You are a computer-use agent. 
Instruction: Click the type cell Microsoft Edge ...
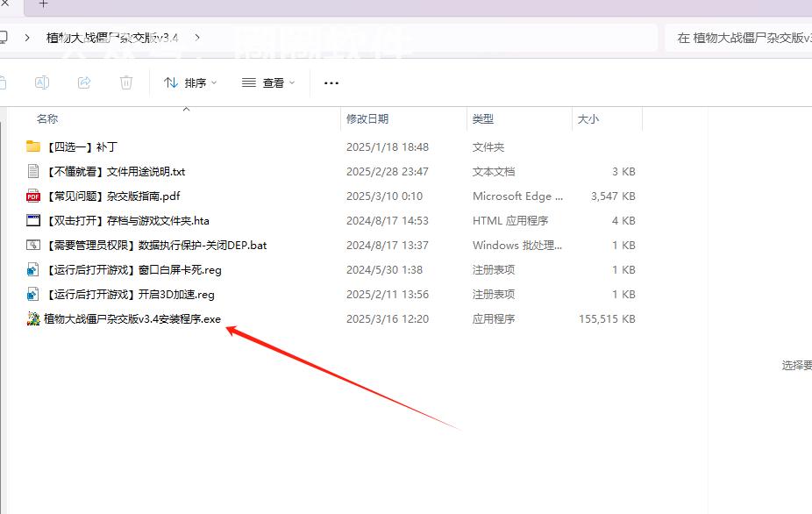pos(517,196)
